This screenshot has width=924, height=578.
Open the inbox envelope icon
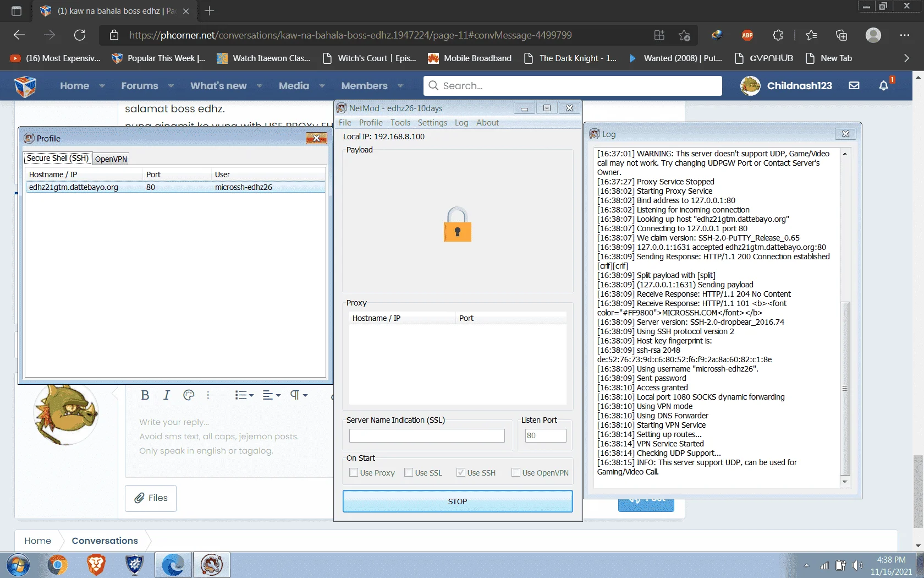pyautogui.click(x=854, y=85)
